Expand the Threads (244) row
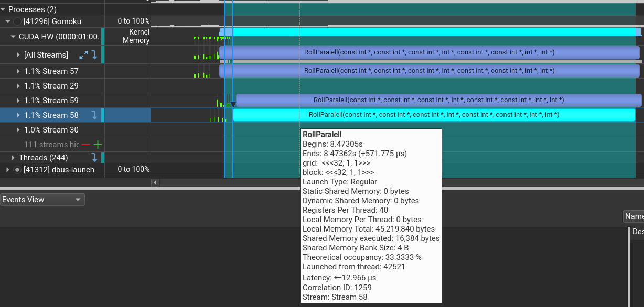Screen dimensions: 644x307 13,158
